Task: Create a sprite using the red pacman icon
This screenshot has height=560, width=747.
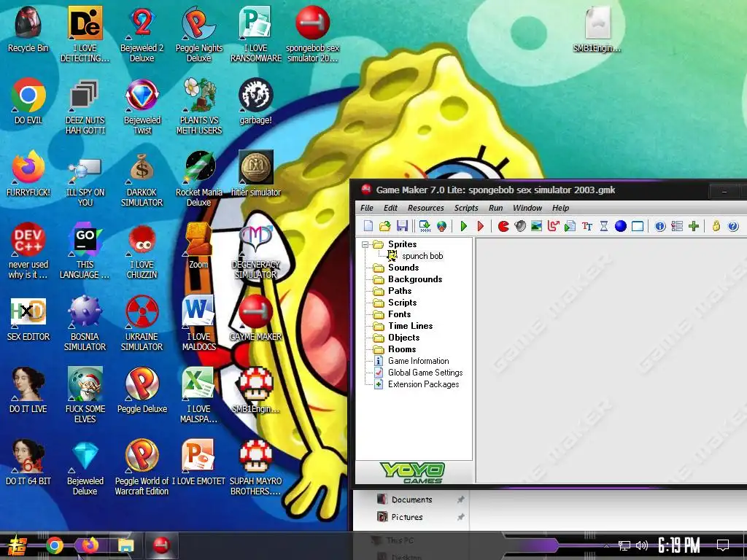Action: tap(503, 226)
